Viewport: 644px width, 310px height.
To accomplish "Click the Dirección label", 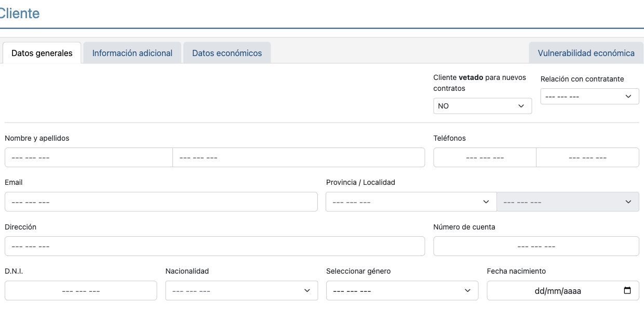I will [x=20, y=227].
